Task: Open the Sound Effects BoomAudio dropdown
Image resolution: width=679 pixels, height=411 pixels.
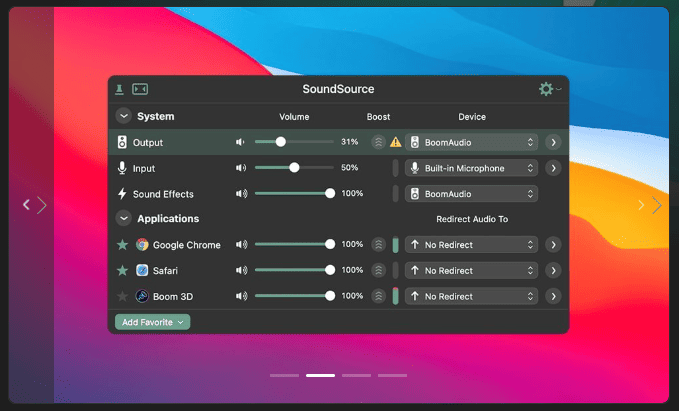Action: 471,194
